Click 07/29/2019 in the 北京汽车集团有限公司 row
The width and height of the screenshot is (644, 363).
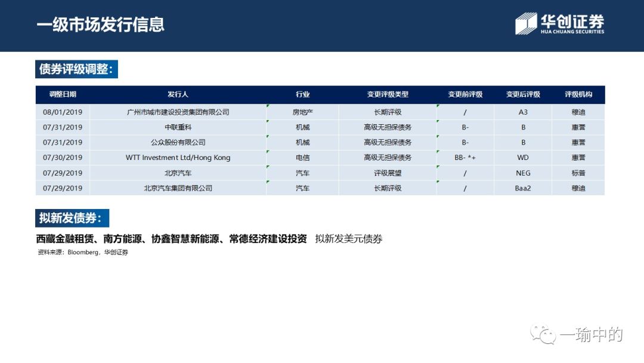[x=63, y=188]
